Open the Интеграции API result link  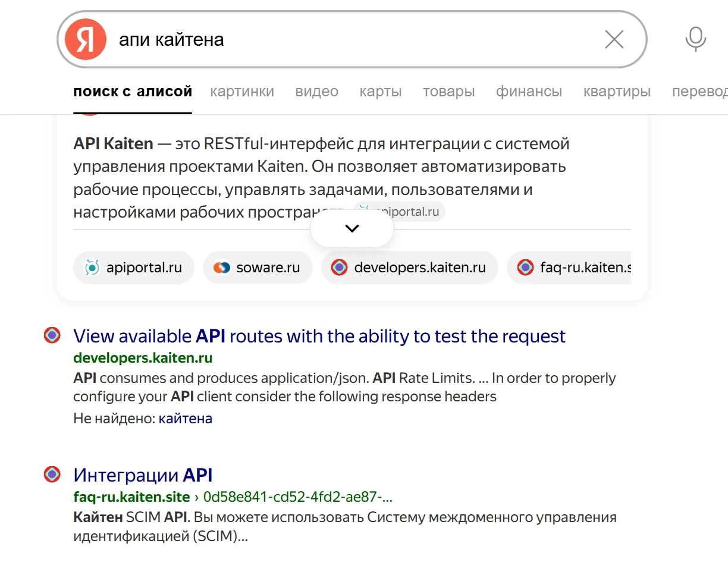click(x=143, y=475)
